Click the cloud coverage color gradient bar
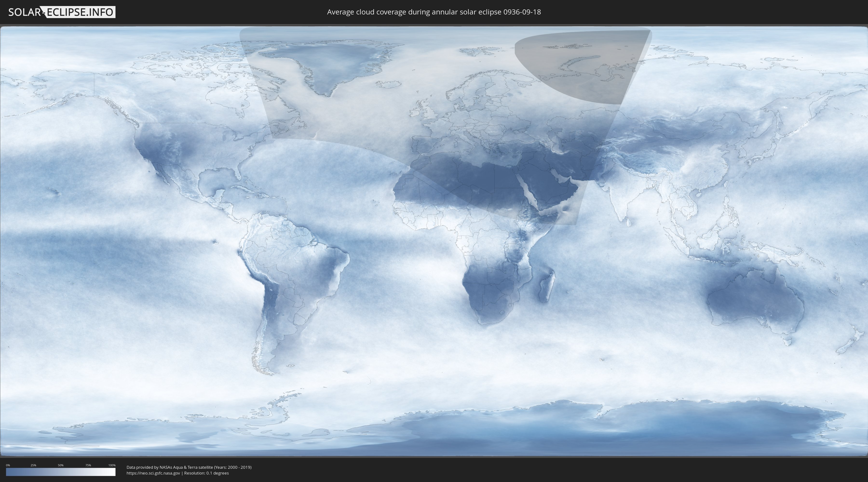The image size is (868, 482). point(61,472)
